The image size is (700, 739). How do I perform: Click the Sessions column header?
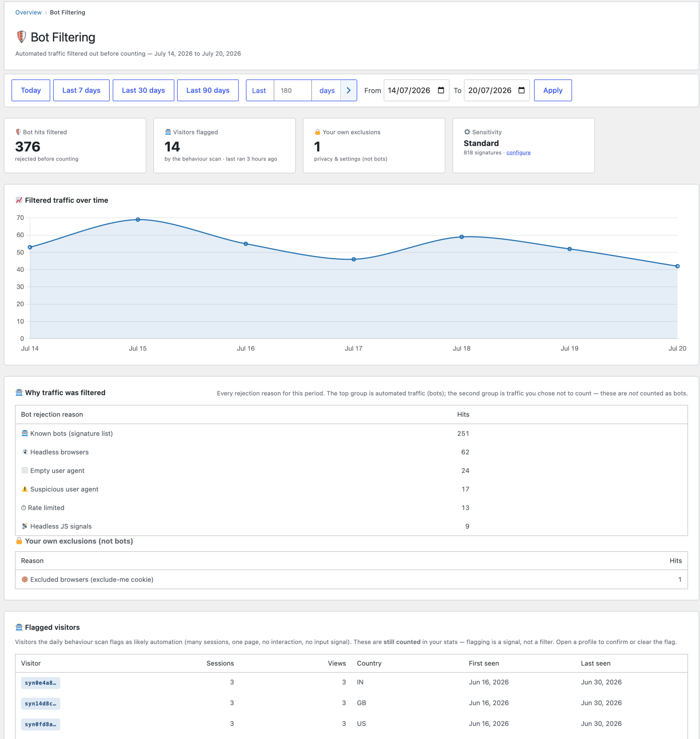[220, 663]
